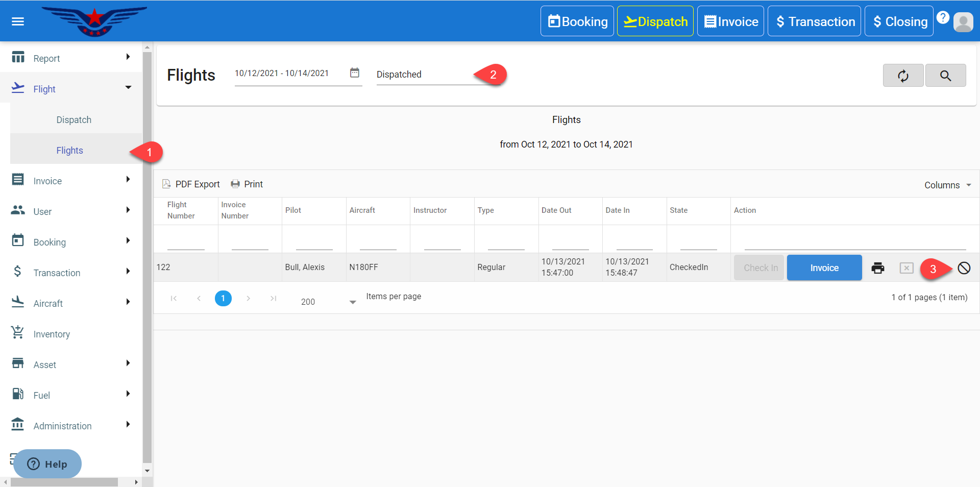Viewport: 980px width, 487px height.
Task: Open the user profile avatar
Action: [x=963, y=22]
